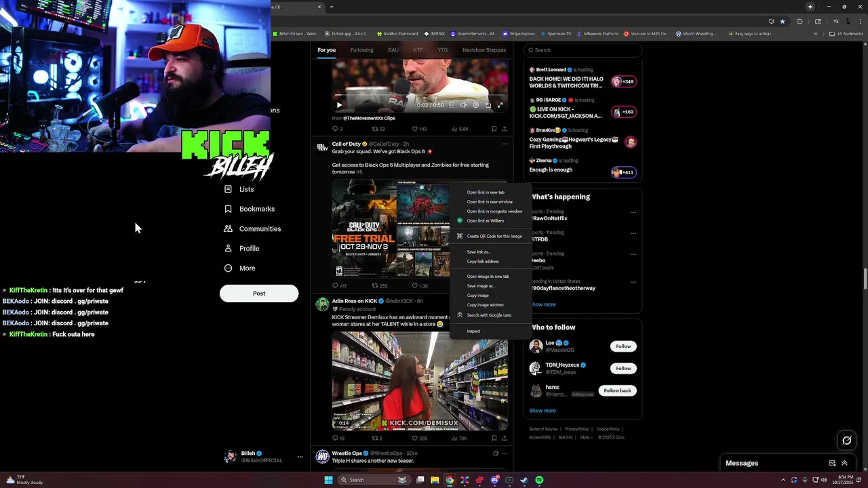This screenshot has height=488, width=868.
Task: Repost the Call of Duty post
Action: [x=380, y=286]
